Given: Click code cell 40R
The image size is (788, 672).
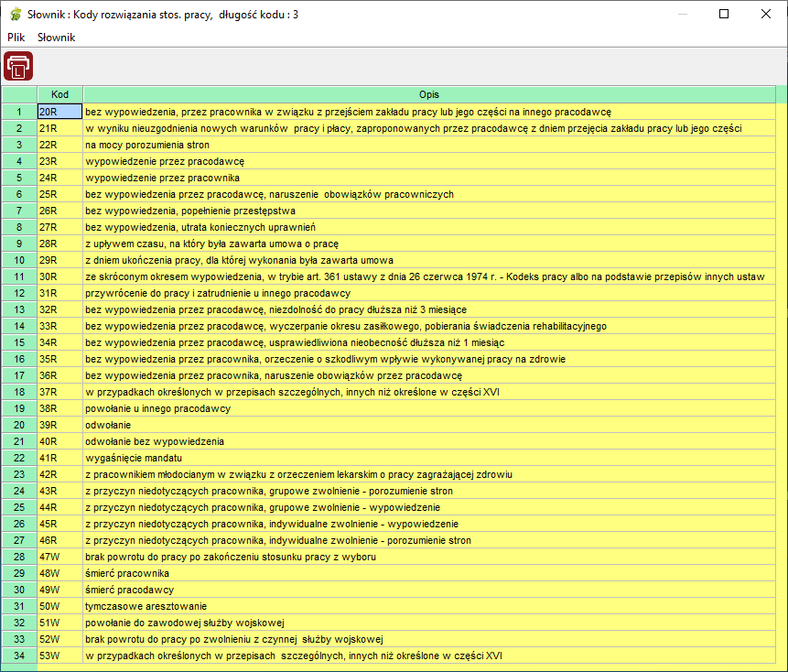Looking at the screenshot, I should (x=59, y=441).
